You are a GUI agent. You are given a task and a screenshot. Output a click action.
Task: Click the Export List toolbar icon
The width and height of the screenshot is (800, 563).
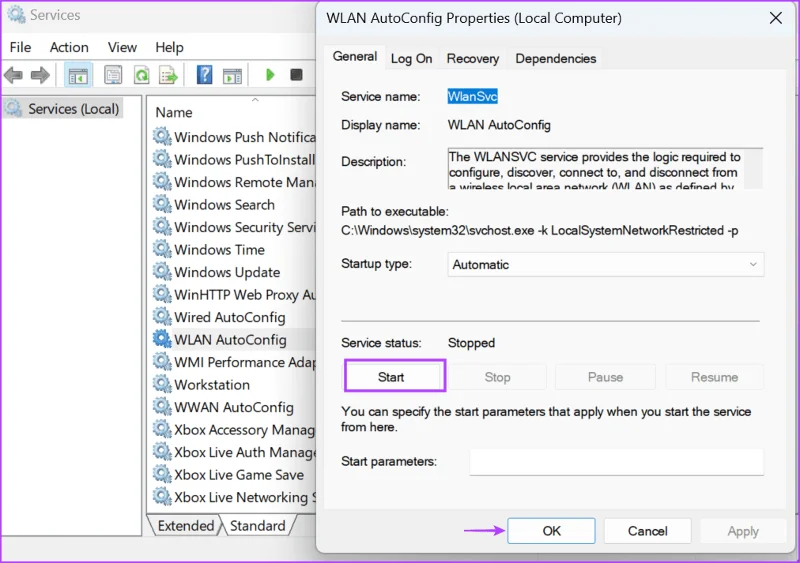[x=168, y=76]
